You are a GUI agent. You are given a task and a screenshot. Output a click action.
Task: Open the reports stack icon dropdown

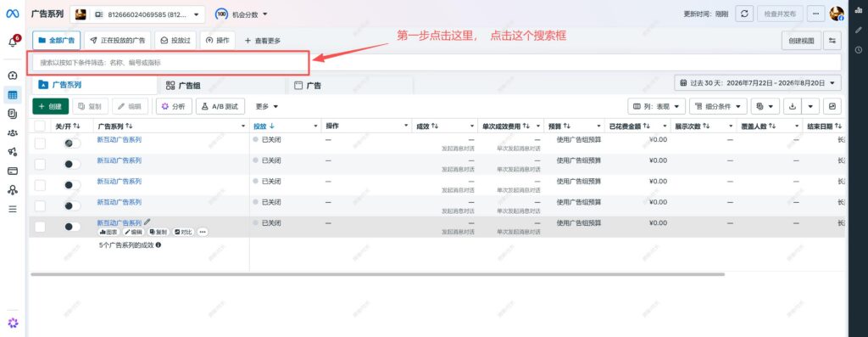[x=765, y=106]
